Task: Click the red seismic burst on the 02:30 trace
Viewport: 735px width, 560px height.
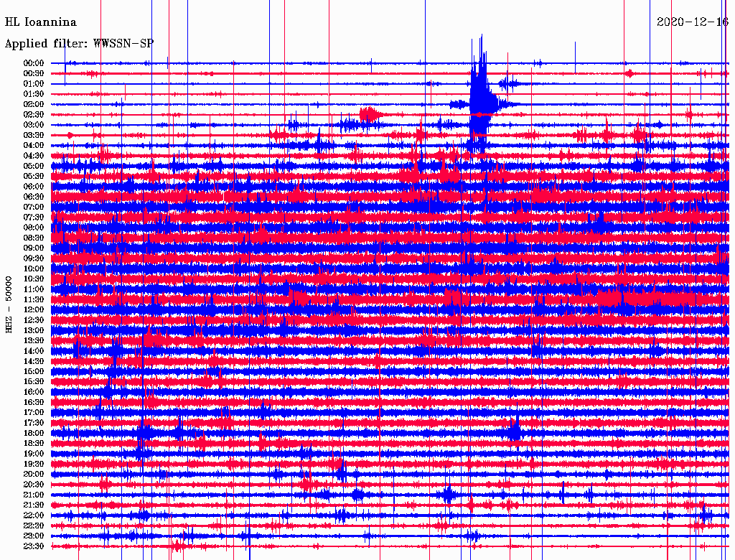Action: click(x=370, y=114)
